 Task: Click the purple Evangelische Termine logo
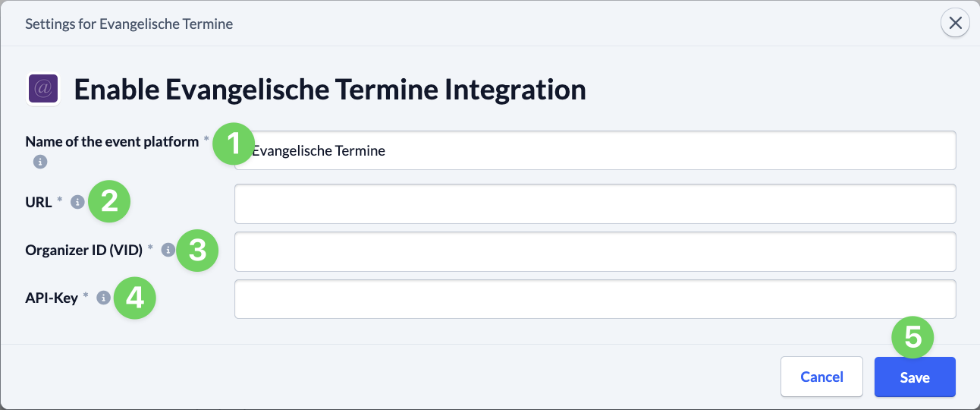pyautogui.click(x=44, y=90)
